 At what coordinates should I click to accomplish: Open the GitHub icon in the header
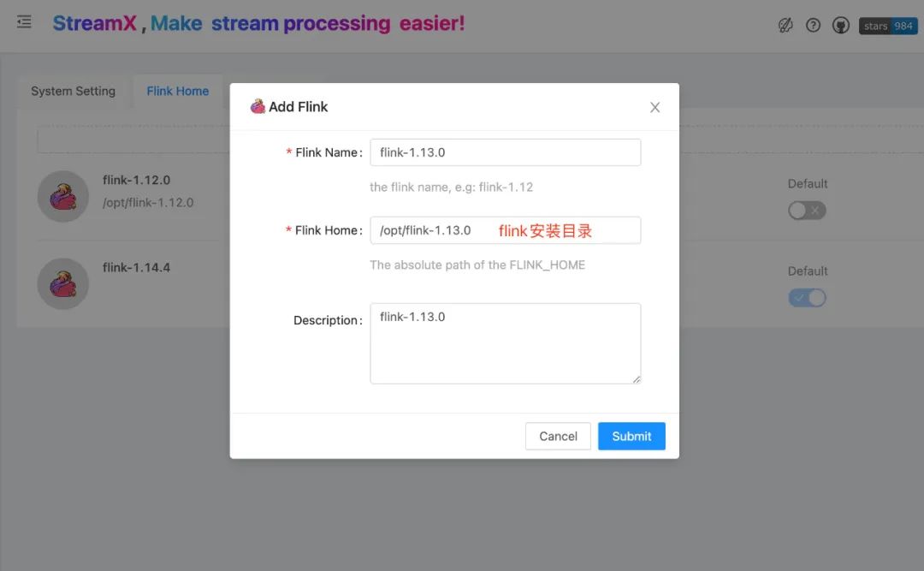tap(840, 25)
